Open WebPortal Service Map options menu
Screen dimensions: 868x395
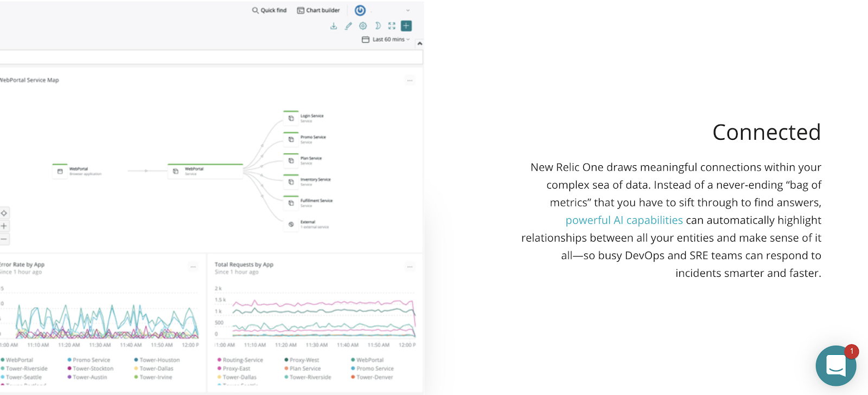click(410, 81)
